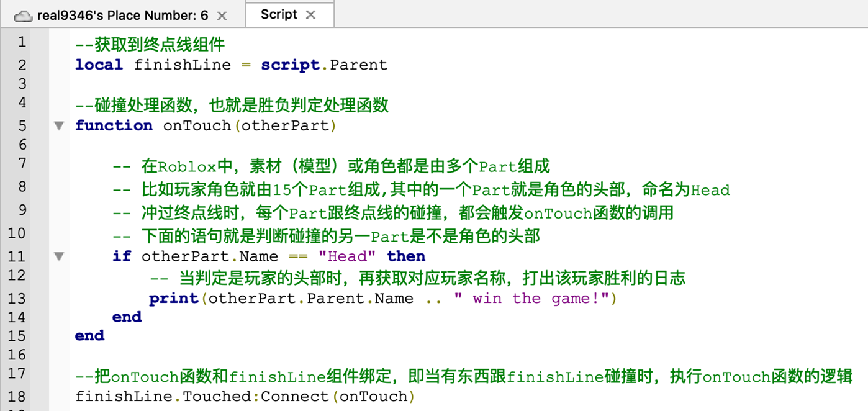Screen dimensions: 868x411
Task: Collapse the if otherPart.Name block fold arrow
Action: pos(59,256)
